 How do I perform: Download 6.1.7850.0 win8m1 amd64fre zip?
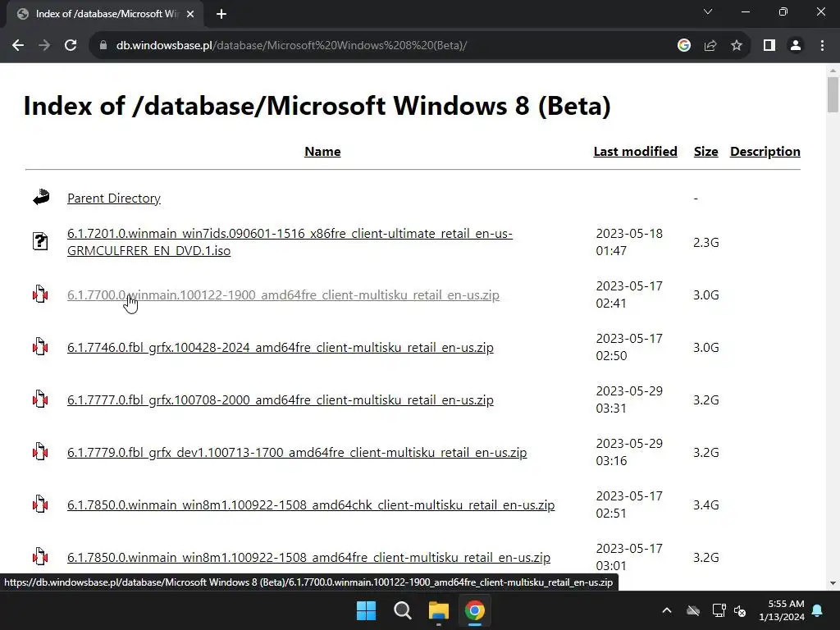coord(308,558)
